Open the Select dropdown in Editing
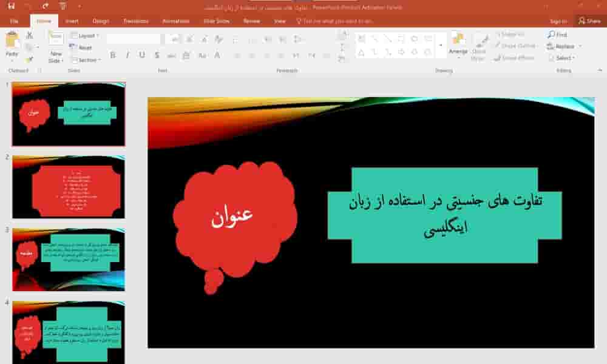Viewport: 607px width, 364px height. (x=562, y=58)
